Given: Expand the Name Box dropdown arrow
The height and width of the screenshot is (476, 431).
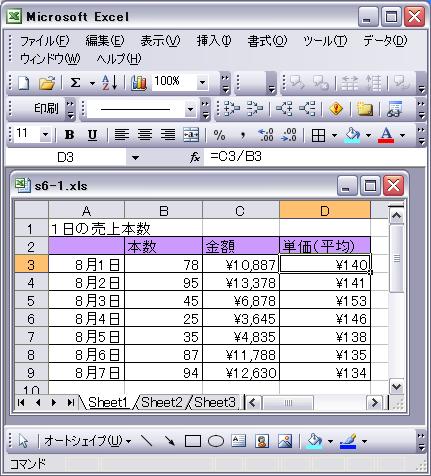Looking at the screenshot, I should (135, 157).
